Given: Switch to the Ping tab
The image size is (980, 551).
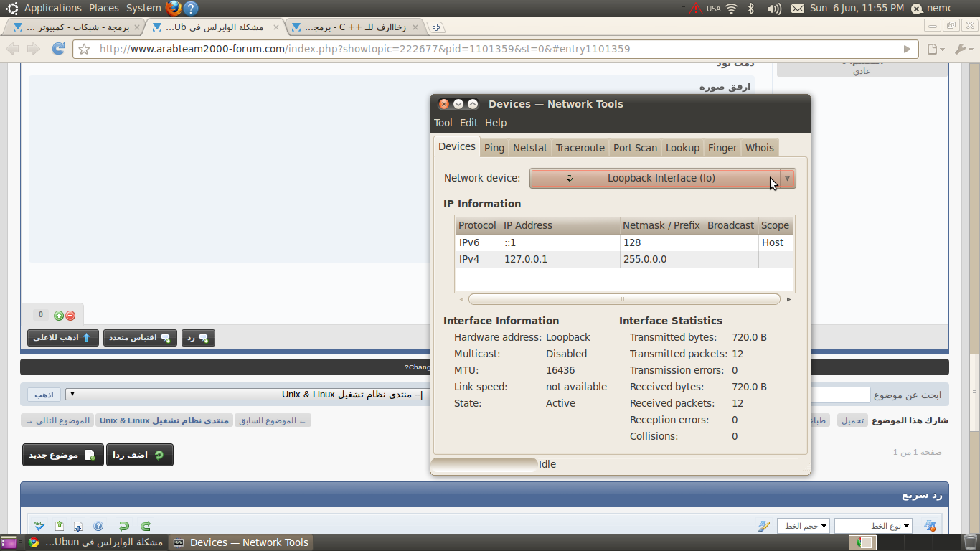Looking at the screenshot, I should click(x=494, y=147).
